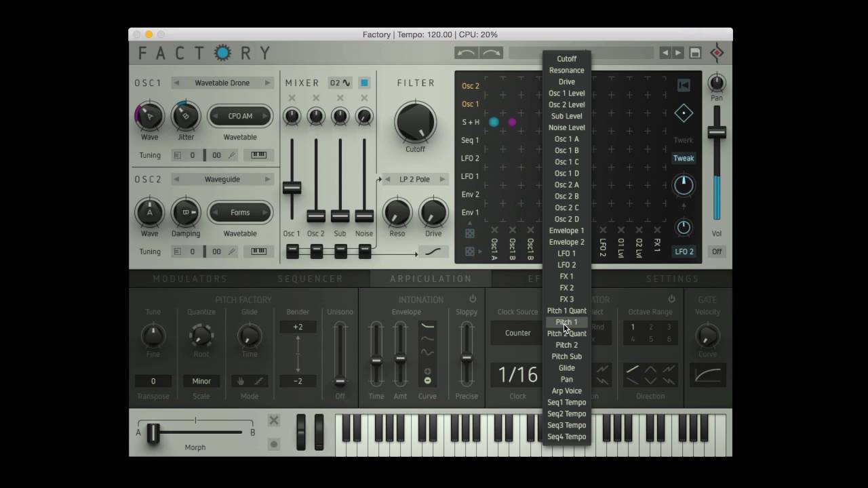Image resolution: width=868 pixels, height=488 pixels.
Task: Click the morph record dot icon
Action: [274, 445]
